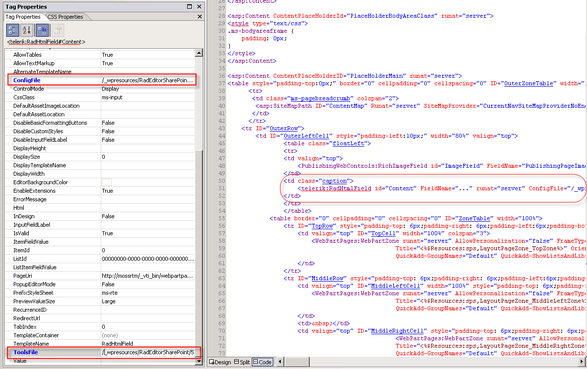
Task: Click the code horizontal scrollbar thumb
Action: [297, 362]
